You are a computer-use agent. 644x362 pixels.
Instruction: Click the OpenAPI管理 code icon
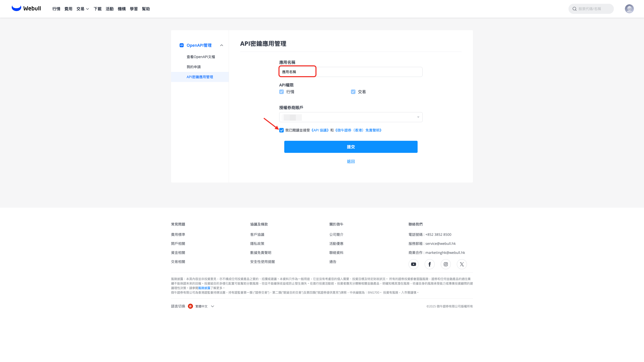coord(182,45)
